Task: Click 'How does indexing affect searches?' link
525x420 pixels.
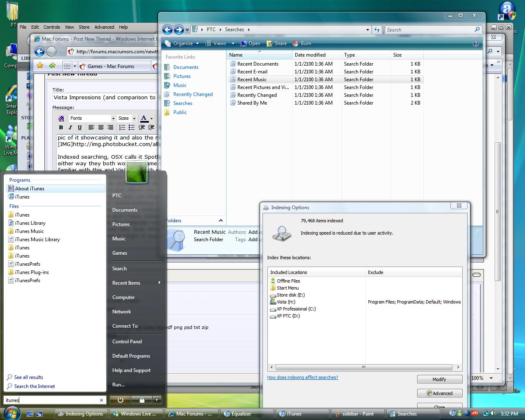Action: pyautogui.click(x=303, y=377)
